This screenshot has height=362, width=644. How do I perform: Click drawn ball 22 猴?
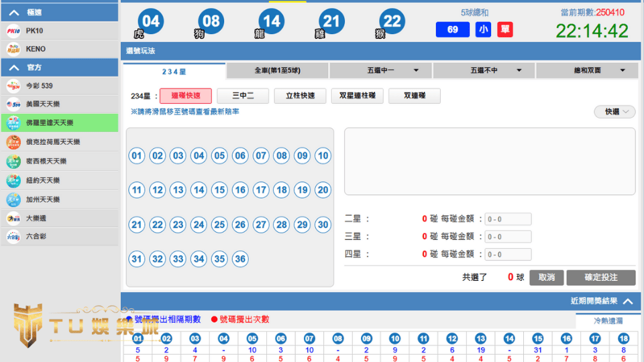click(x=392, y=21)
